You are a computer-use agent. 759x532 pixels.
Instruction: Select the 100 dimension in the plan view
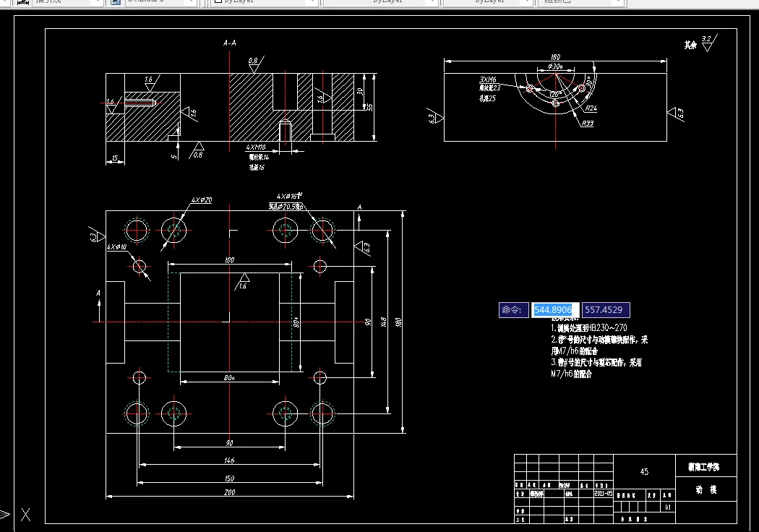(x=229, y=260)
